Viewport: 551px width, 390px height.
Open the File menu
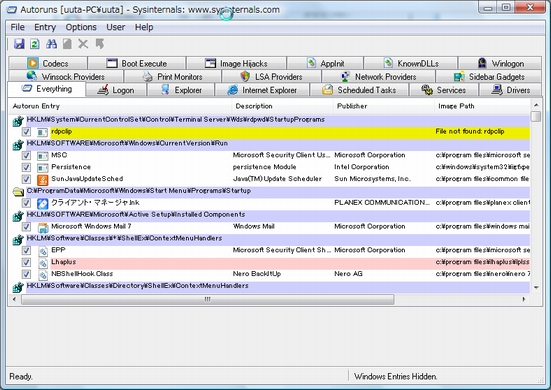(x=17, y=27)
